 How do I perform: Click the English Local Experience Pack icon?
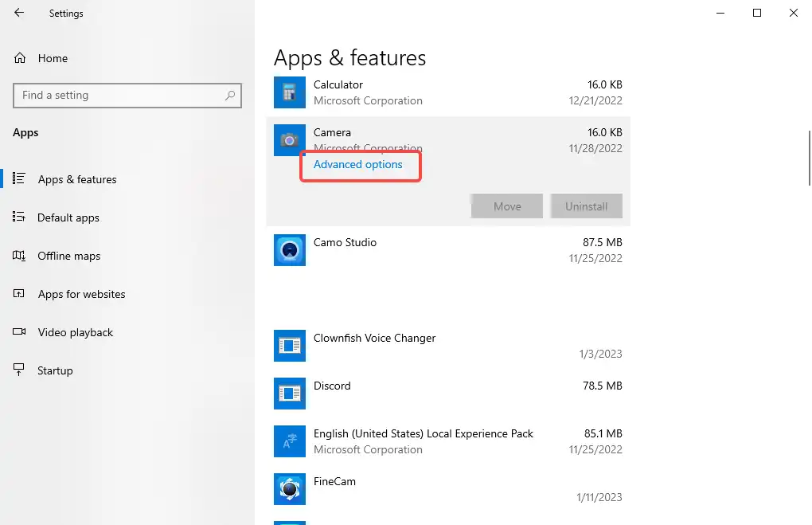click(x=290, y=441)
